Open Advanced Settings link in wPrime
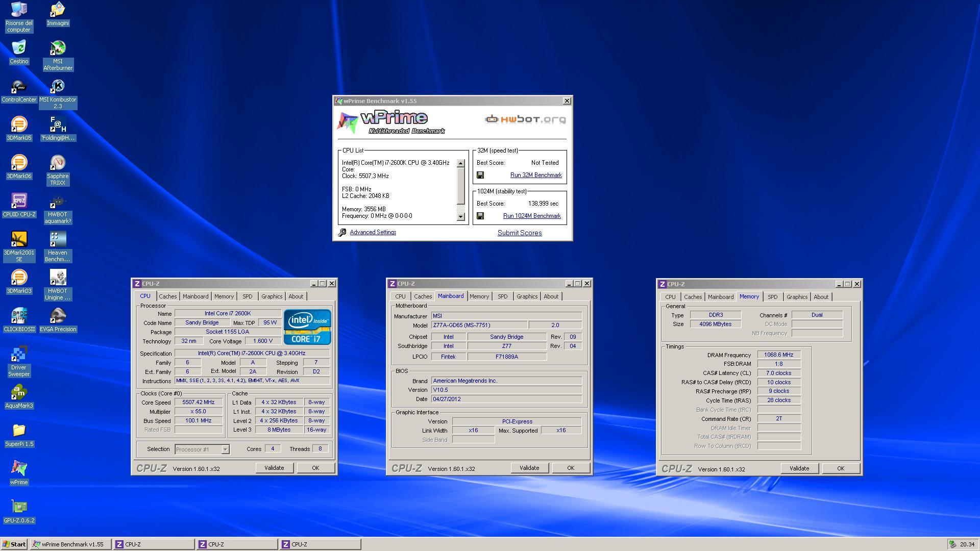Screen dimensions: 980x551 coord(373,232)
